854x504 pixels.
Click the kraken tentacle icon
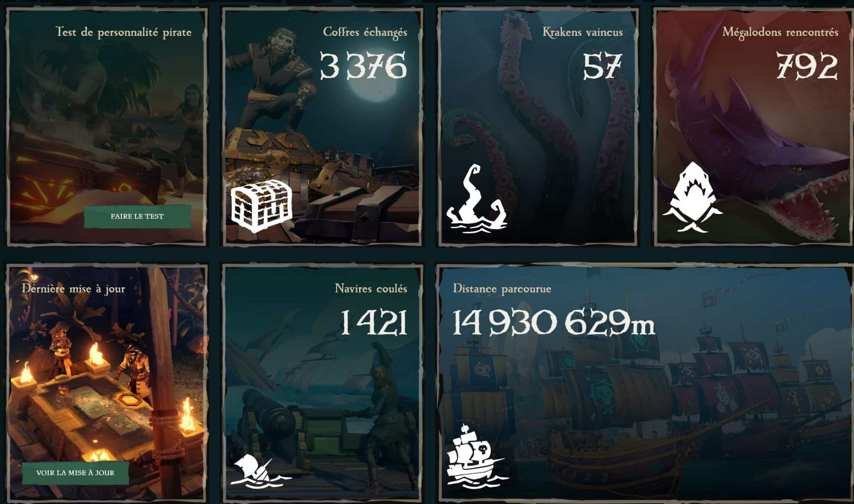coord(477,197)
